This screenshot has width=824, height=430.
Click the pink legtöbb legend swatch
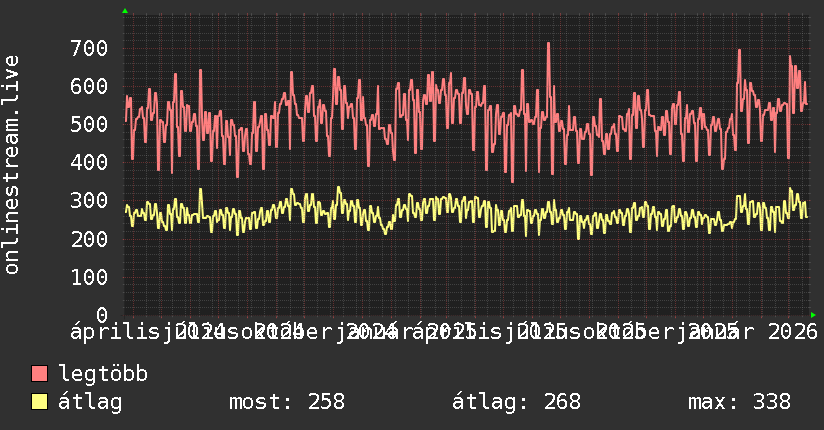click(39, 374)
